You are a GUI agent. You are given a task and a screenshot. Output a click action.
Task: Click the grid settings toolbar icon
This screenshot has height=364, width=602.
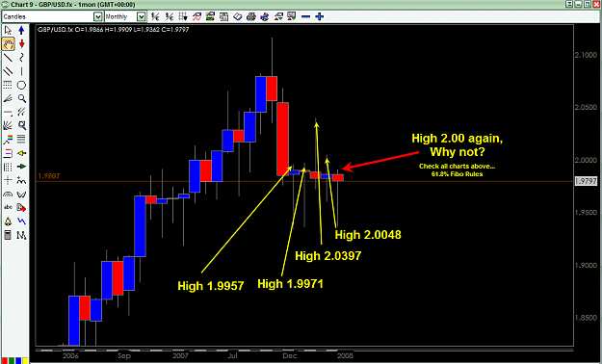tap(183, 16)
